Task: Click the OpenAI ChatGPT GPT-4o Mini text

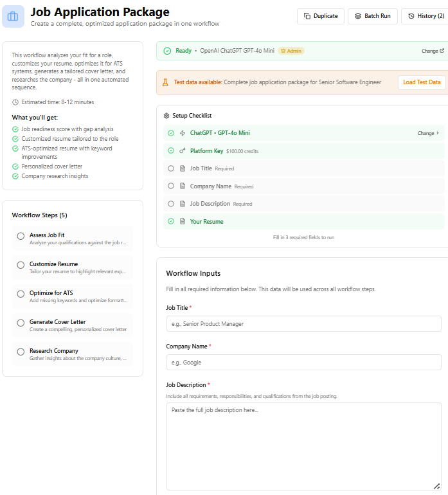Action: [237, 51]
